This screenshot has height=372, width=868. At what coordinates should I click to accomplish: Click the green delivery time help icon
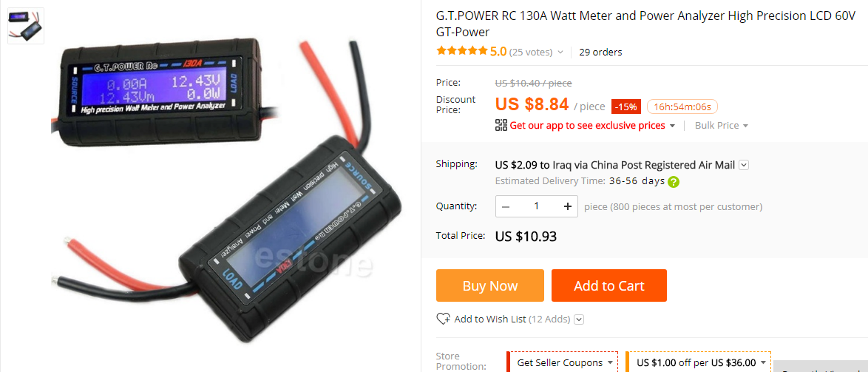673,182
